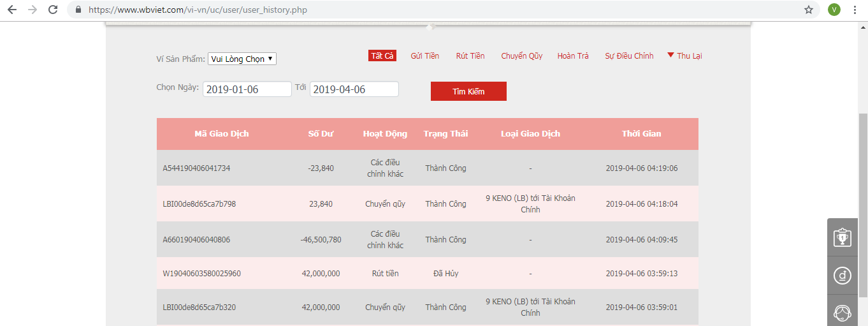Reload the page with refresh icon
868x326 pixels.
coord(53,10)
